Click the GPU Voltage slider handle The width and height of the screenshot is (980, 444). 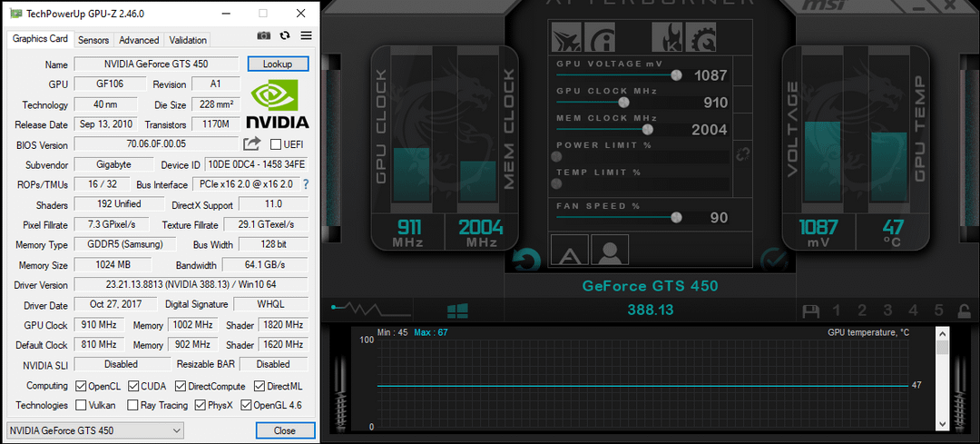[x=676, y=75]
